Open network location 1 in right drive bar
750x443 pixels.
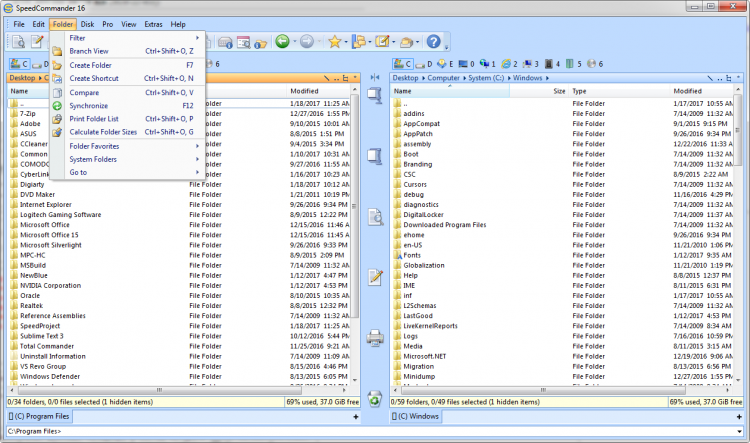tap(488, 64)
